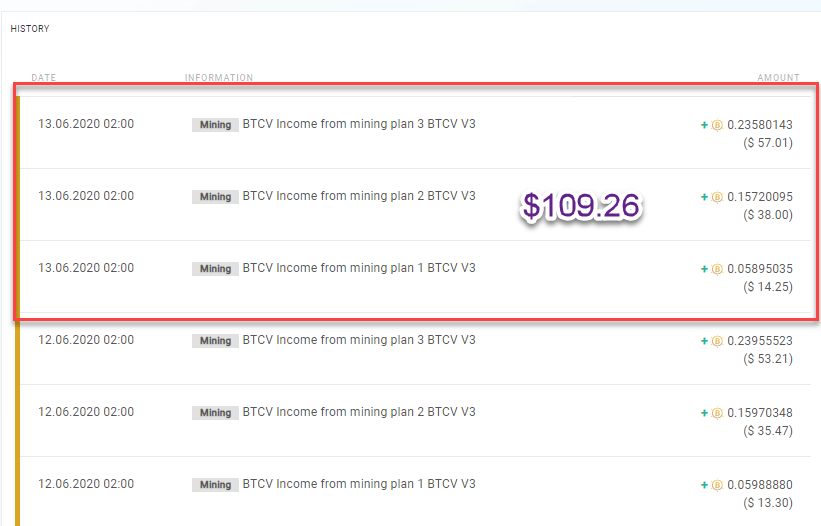This screenshot has height=526, width=821.
Task: Select the AMOUNT column header
Action: pyautogui.click(x=778, y=77)
